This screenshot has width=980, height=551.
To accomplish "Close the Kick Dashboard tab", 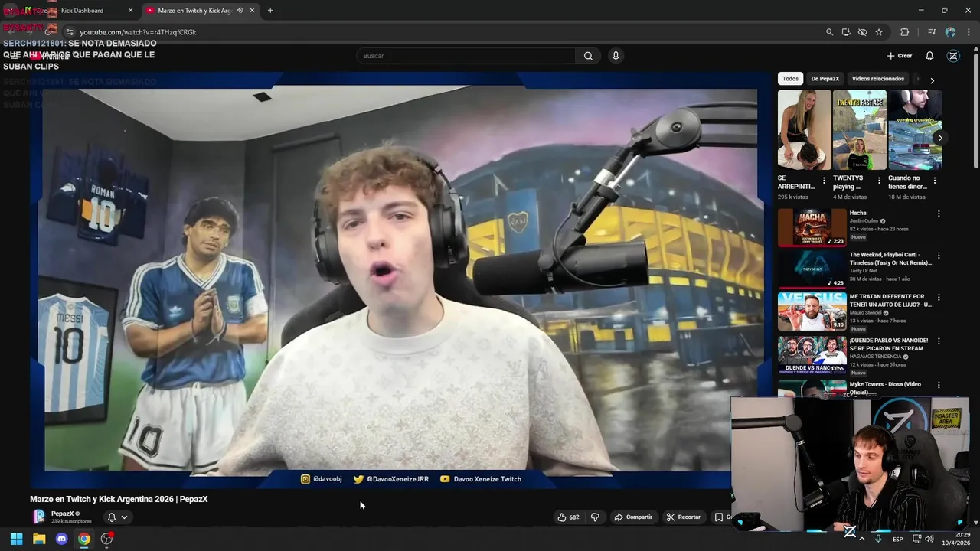I will coord(130,11).
